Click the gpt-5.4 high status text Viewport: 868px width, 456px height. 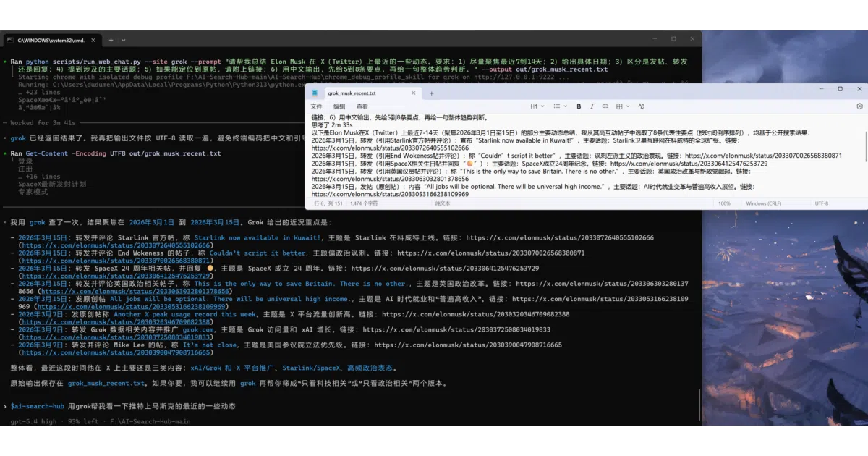(33, 421)
